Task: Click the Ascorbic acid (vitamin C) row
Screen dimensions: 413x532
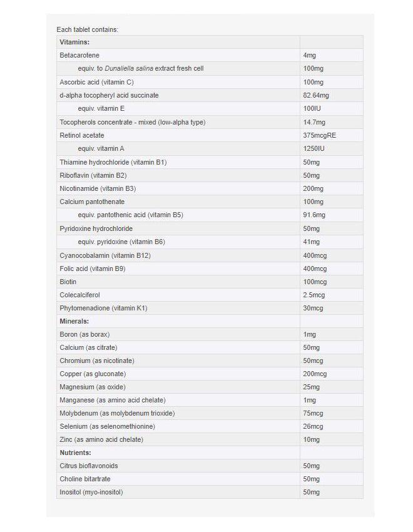Action: click(x=96, y=82)
